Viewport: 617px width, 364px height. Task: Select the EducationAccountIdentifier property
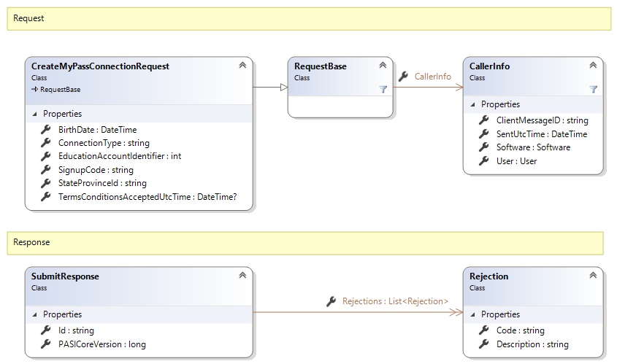coord(120,157)
